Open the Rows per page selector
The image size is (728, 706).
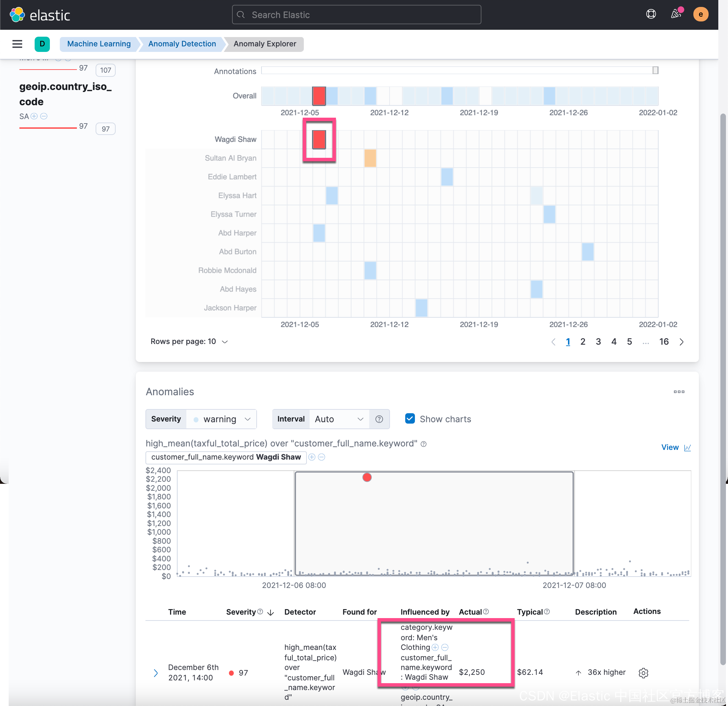(x=189, y=342)
